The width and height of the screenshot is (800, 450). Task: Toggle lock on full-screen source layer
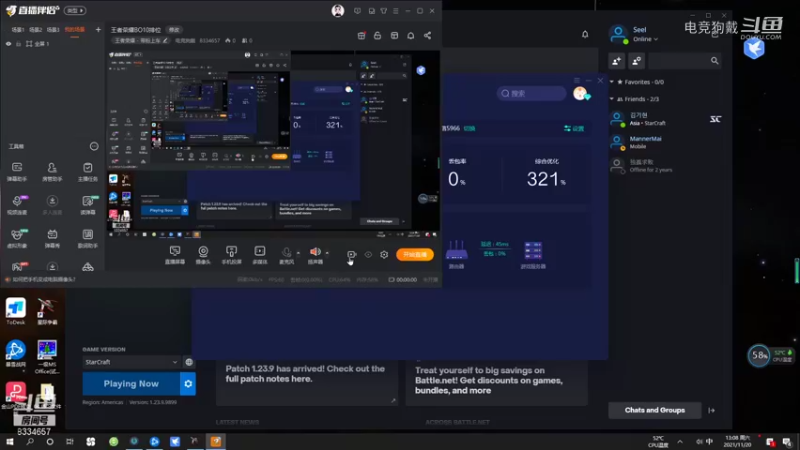click(18, 44)
